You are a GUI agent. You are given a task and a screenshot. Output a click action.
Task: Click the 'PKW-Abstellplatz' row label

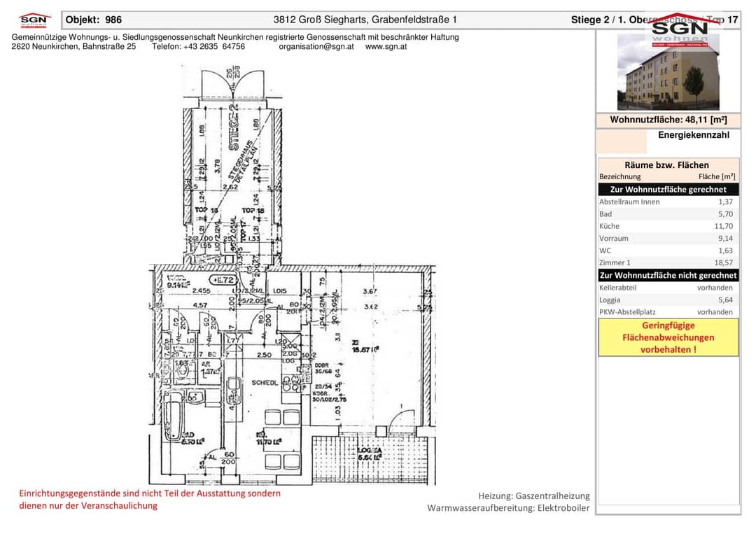point(627,312)
